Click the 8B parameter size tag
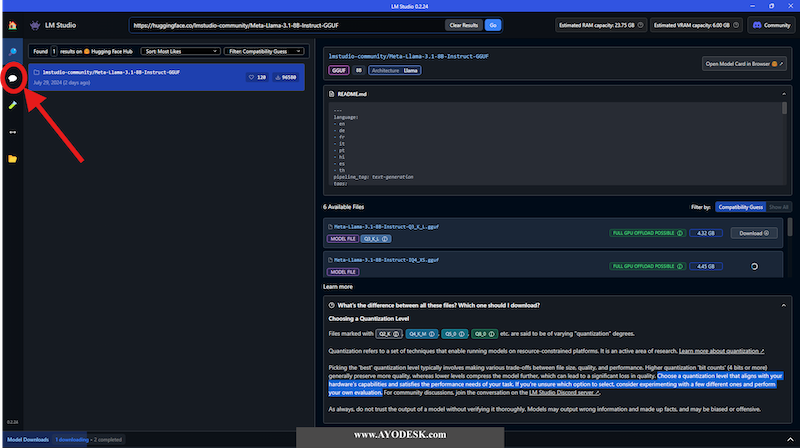The width and height of the screenshot is (800, 448). (x=359, y=70)
